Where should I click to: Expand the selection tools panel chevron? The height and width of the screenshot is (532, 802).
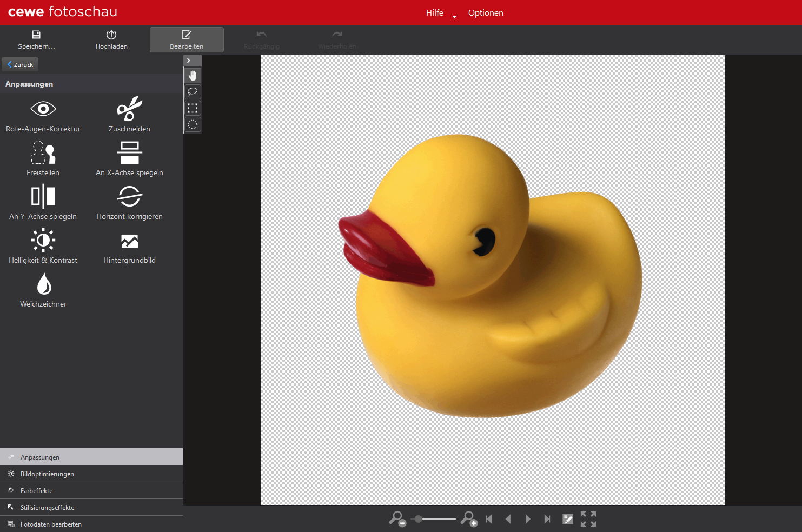click(x=189, y=61)
